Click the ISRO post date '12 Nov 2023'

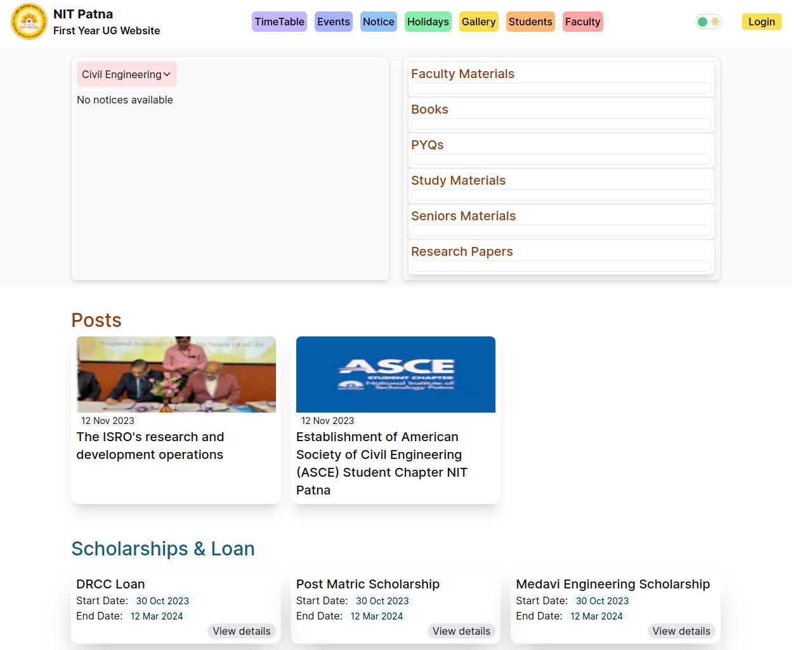click(108, 420)
